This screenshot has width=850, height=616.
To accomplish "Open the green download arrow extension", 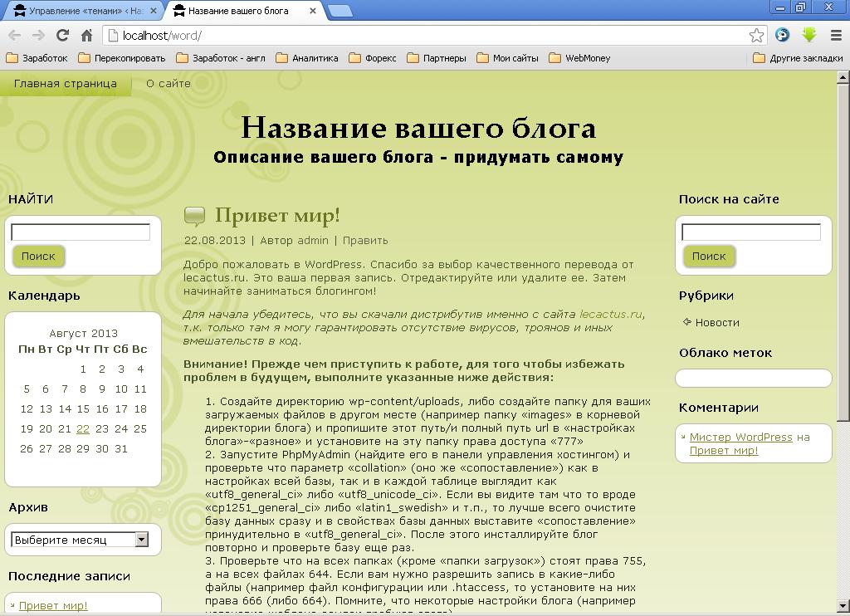I will tap(809, 35).
